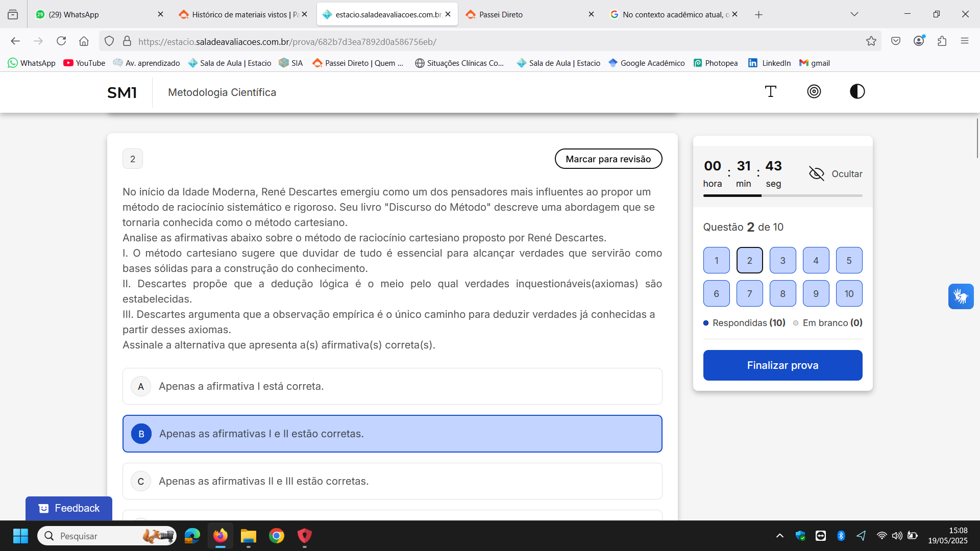
Task: Expand the list all tabs dropdown
Action: (x=854, y=14)
